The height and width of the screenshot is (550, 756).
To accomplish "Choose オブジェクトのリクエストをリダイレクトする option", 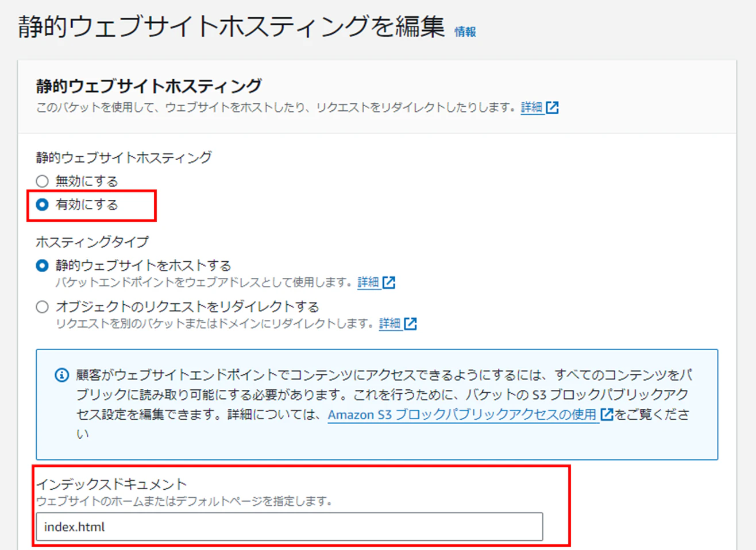I will (x=42, y=307).
